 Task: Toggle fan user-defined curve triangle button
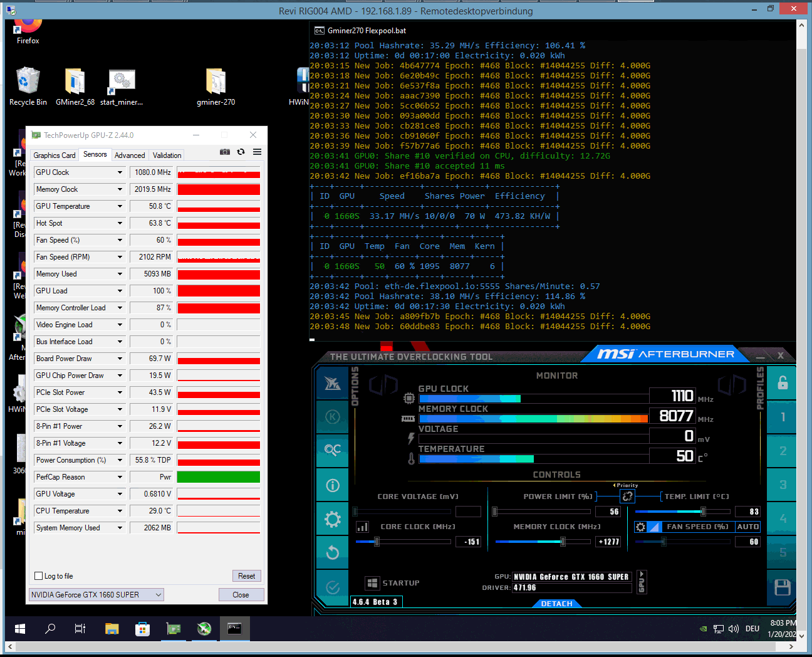pyautogui.click(x=654, y=527)
